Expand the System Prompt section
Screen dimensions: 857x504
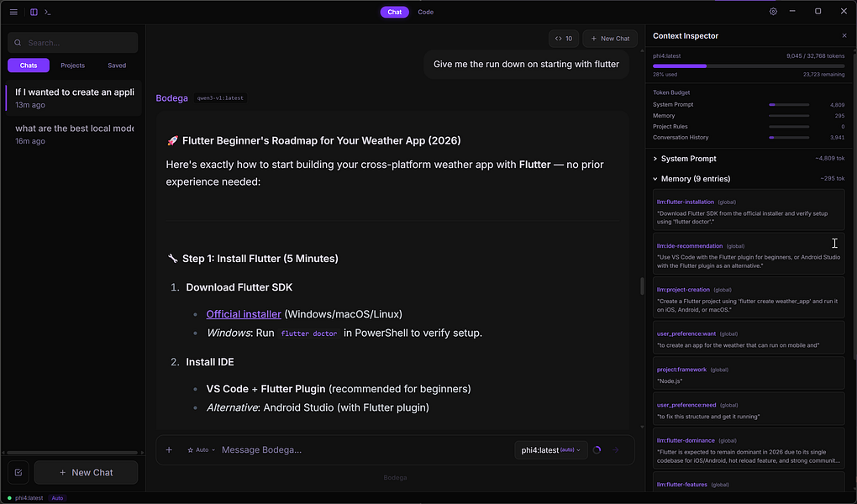749,159
